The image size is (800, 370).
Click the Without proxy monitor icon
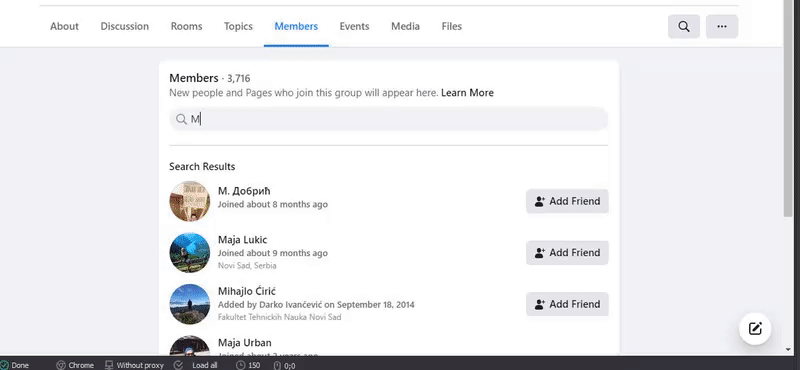tap(109, 365)
